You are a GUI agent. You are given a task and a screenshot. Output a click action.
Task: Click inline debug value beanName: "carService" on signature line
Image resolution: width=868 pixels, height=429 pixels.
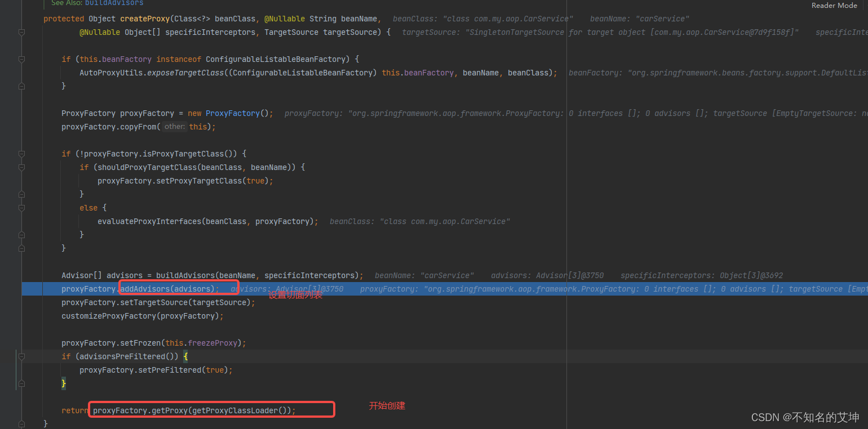pyautogui.click(x=640, y=19)
